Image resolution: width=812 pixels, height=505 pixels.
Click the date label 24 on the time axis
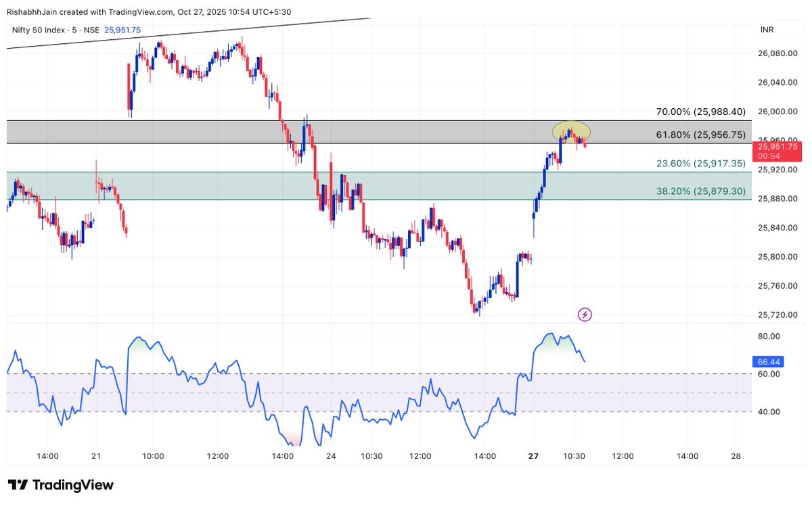click(x=331, y=456)
